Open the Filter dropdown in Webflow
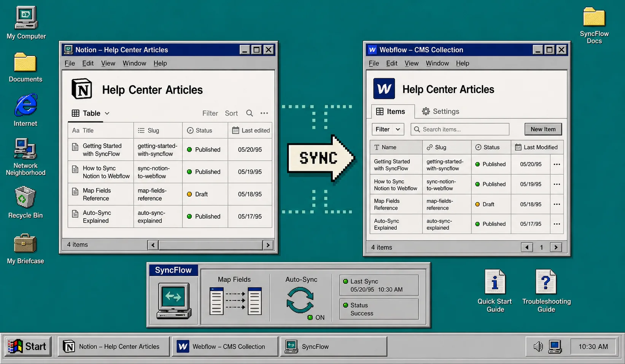 pyautogui.click(x=388, y=129)
